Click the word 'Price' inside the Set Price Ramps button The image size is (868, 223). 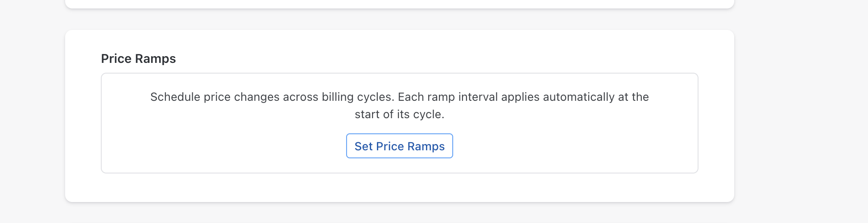[390, 146]
